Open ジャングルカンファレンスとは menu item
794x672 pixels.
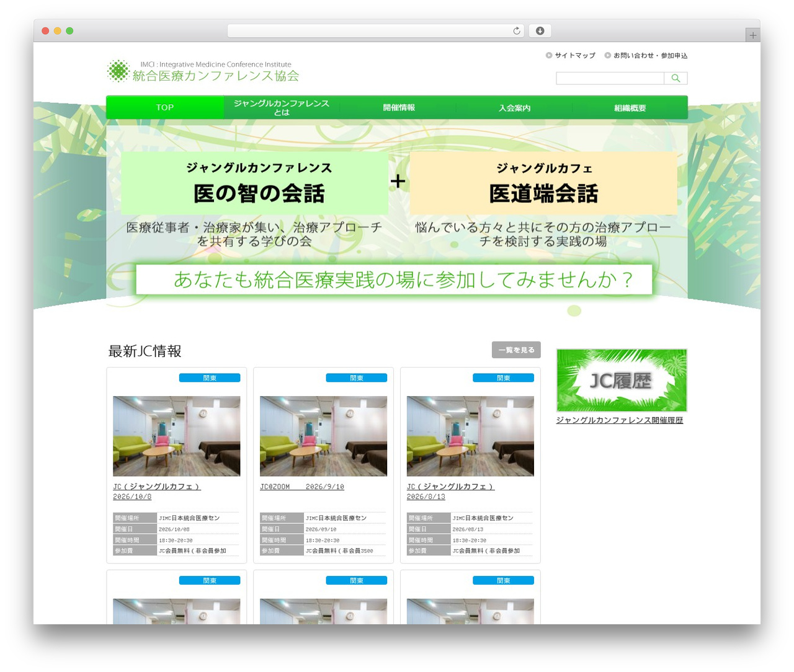[x=282, y=107]
